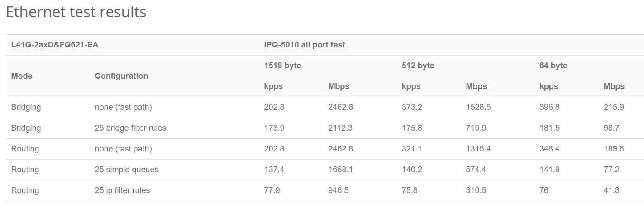This screenshot has height=213, width=644.
Task: Select the 141.9 kpps value cell
Action: pos(566,170)
